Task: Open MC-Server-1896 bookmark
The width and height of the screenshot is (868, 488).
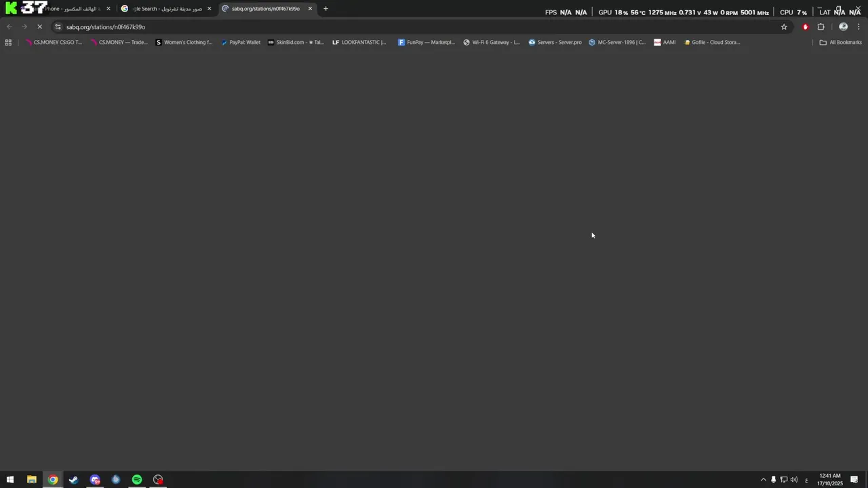Action: pos(617,42)
